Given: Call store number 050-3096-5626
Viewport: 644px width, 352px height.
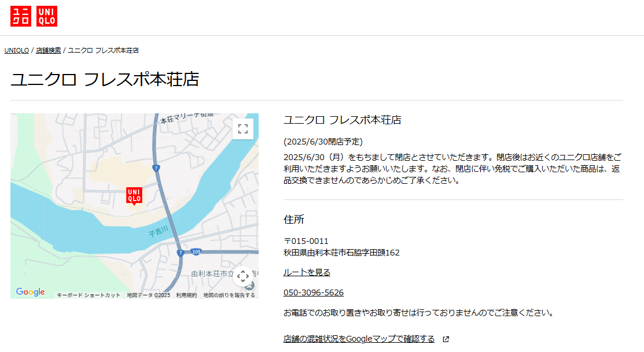Looking at the screenshot, I should click(x=314, y=292).
